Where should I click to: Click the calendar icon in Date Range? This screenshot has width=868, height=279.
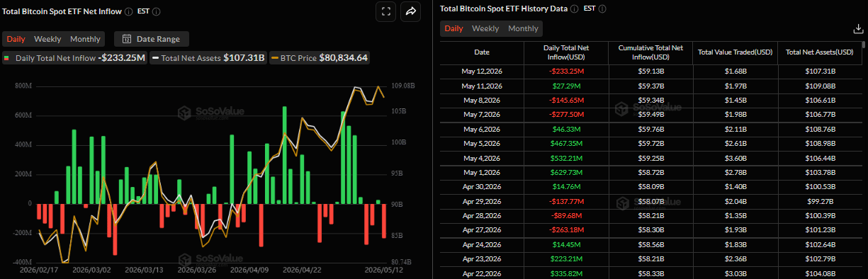pos(127,39)
